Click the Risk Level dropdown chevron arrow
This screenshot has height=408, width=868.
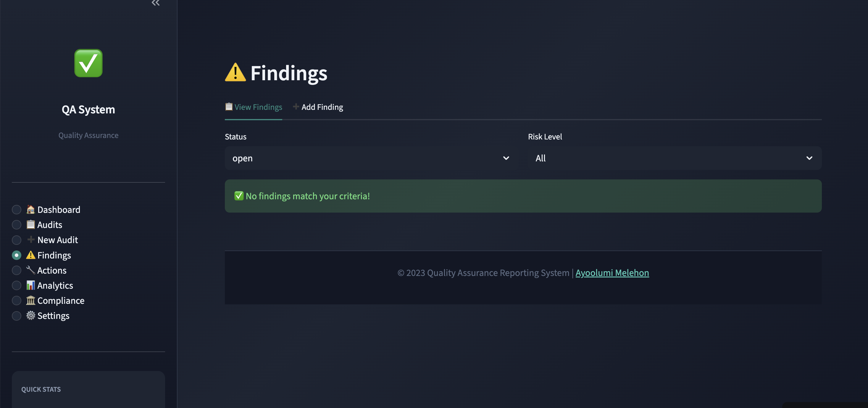click(x=809, y=158)
